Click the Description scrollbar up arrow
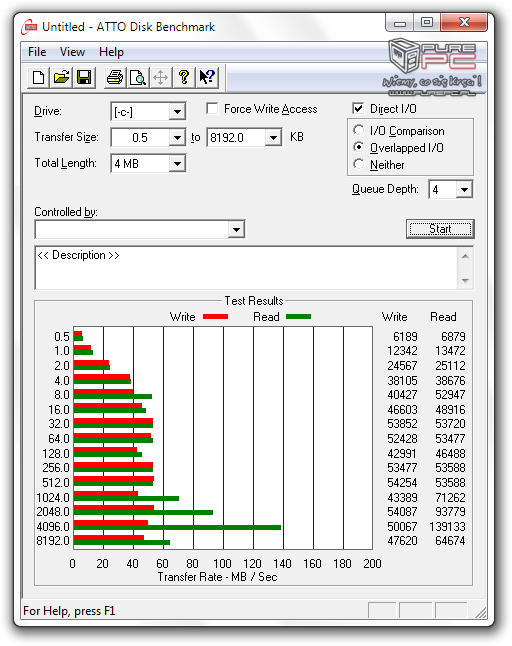The width and height of the screenshot is (512, 646). [465, 256]
